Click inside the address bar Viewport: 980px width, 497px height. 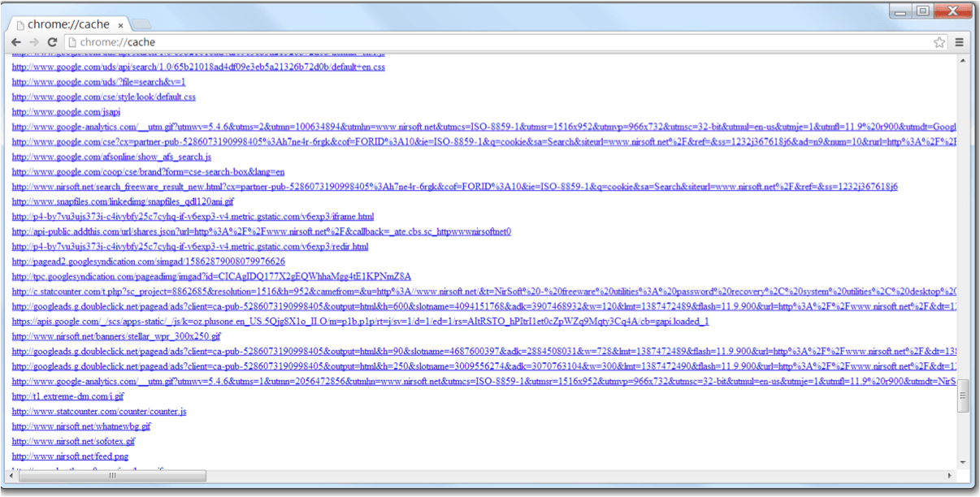click(x=325, y=41)
